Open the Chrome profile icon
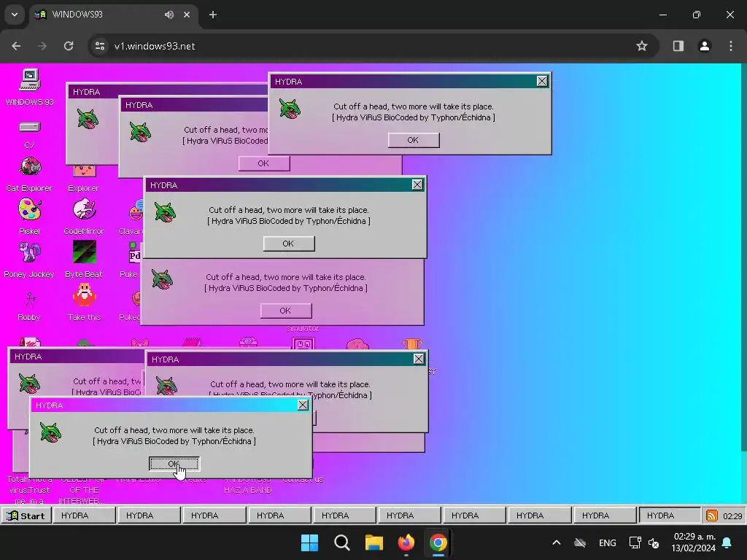This screenshot has height=560, width=747. tap(705, 46)
